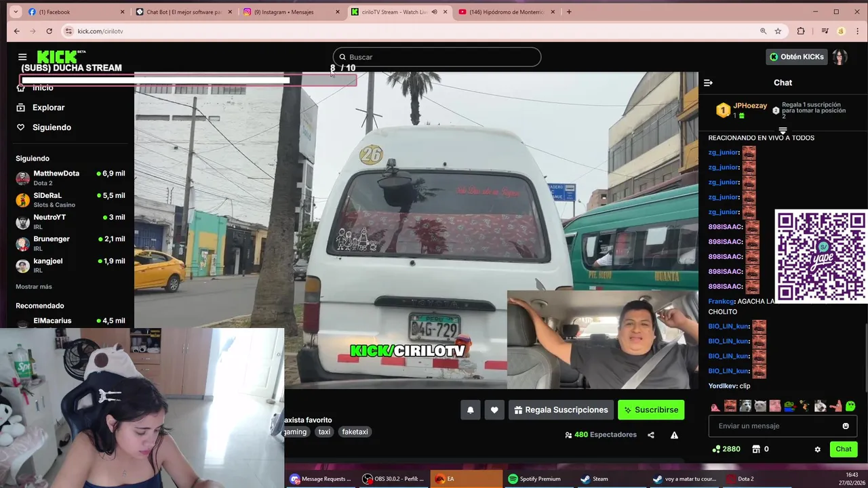Click JPHoezay top gifter name
This screenshot has height=488, width=868.
[x=750, y=106]
